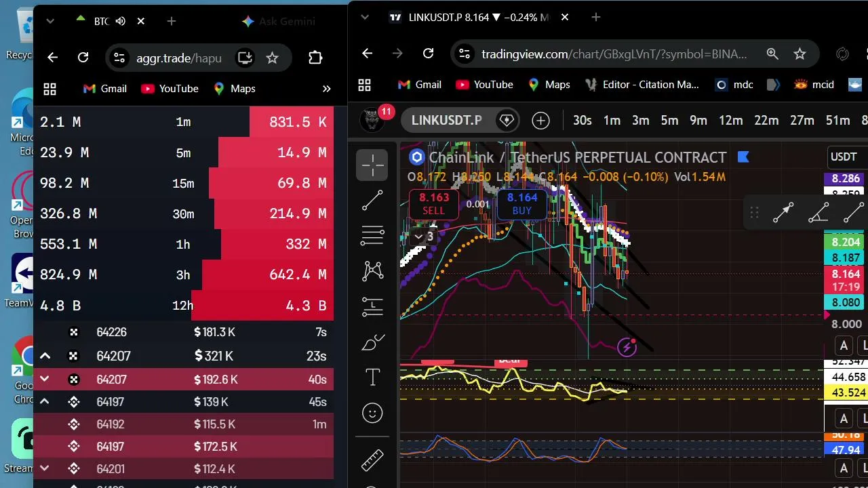Open YouTube bookmark in TradingView window
The height and width of the screenshot is (488, 868).
click(484, 85)
